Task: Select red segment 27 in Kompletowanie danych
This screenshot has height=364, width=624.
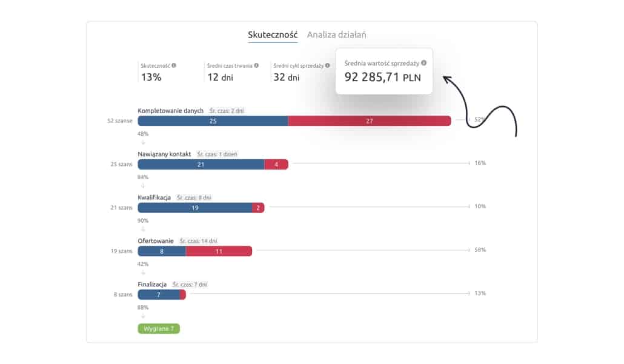Action: 370,121
